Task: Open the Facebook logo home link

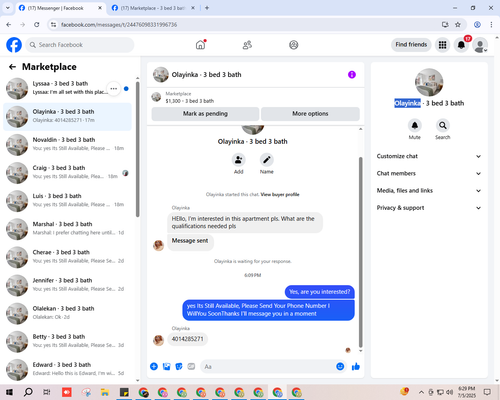Action: [14, 45]
